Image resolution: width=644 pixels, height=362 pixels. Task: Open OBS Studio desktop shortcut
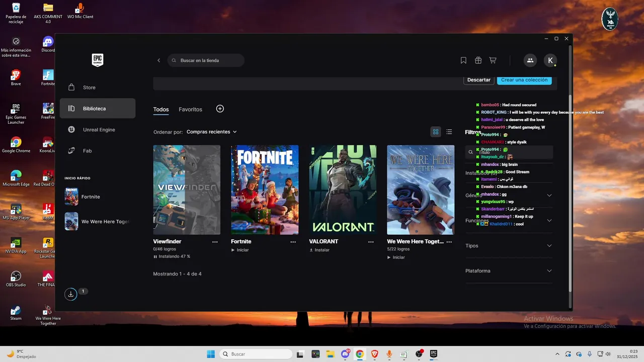click(x=16, y=279)
